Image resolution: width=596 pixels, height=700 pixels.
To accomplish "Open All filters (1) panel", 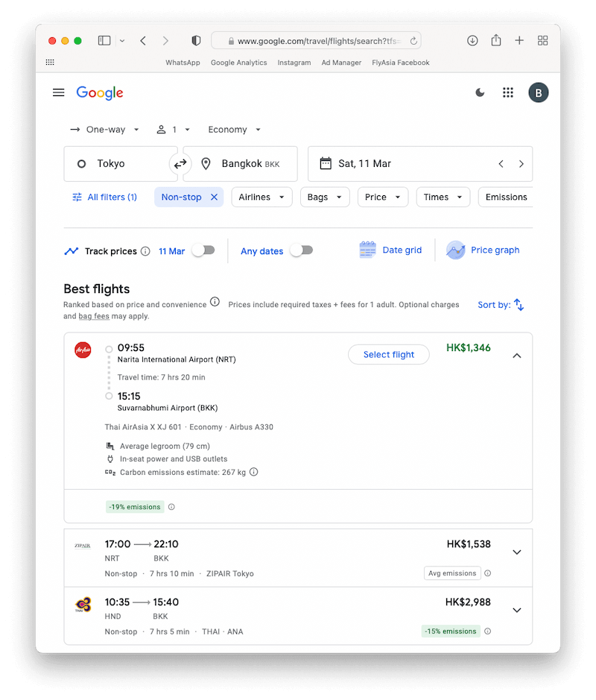I will (105, 197).
